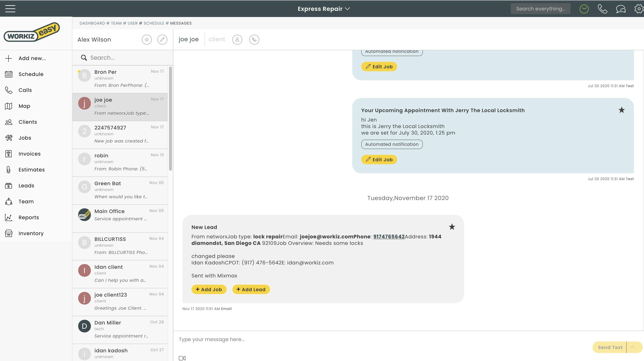This screenshot has width=644, height=361.
Task: Expand the Add new... menu
Action: pyautogui.click(x=32, y=58)
